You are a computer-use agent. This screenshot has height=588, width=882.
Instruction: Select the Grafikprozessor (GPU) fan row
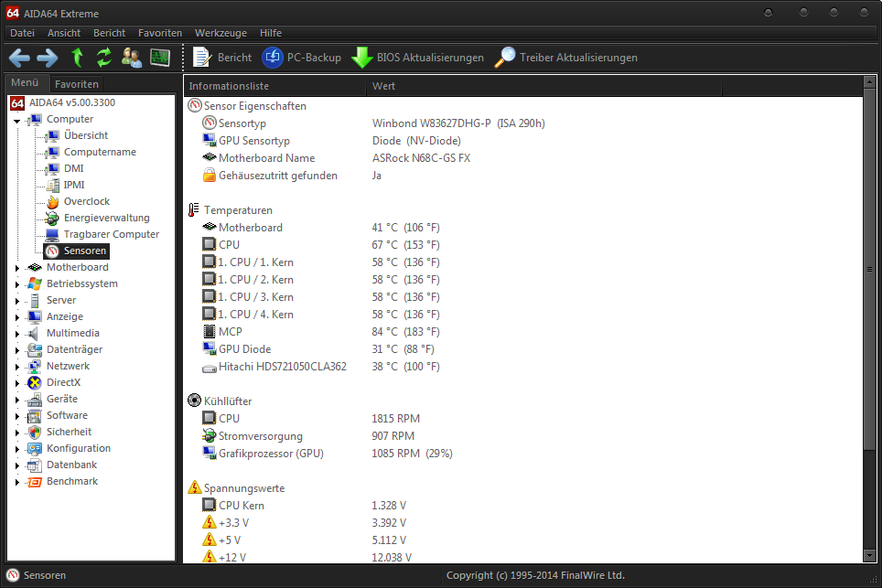523,453
